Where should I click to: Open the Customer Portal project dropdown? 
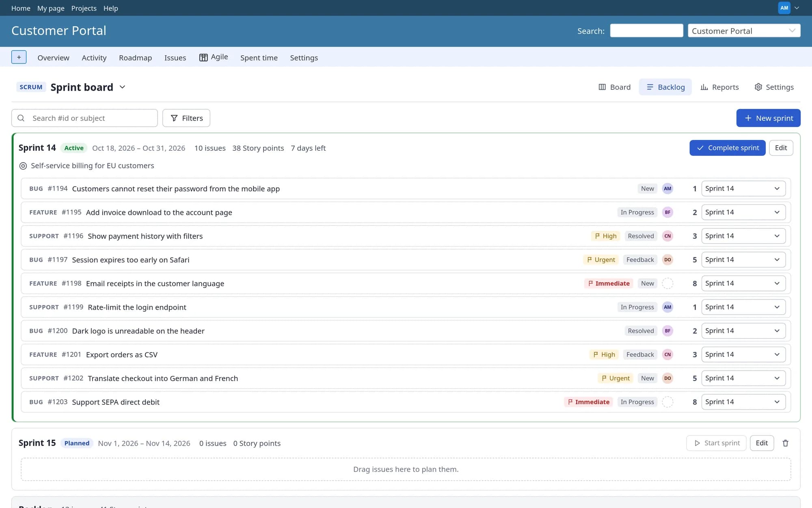[x=744, y=31]
